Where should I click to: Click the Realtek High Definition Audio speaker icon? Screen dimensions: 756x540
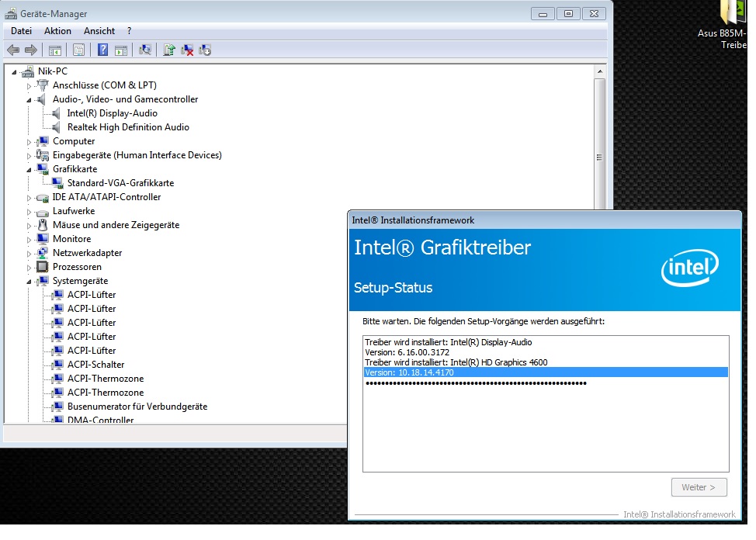coord(57,127)
